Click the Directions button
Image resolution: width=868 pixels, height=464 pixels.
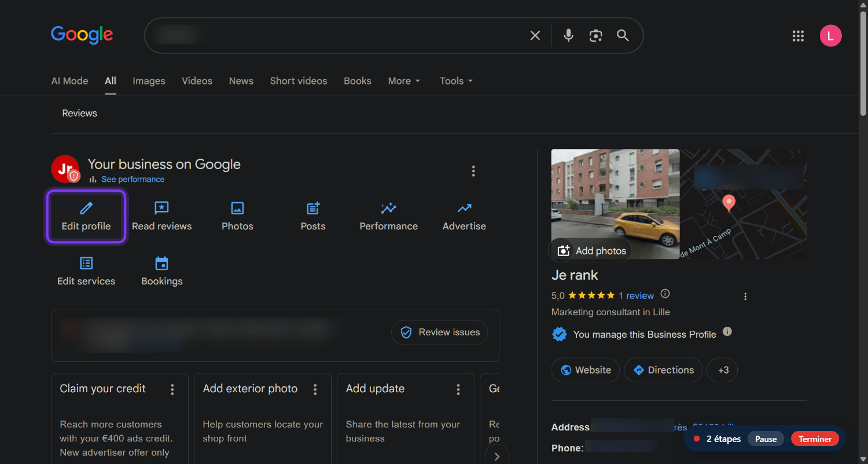coord(663,370)
